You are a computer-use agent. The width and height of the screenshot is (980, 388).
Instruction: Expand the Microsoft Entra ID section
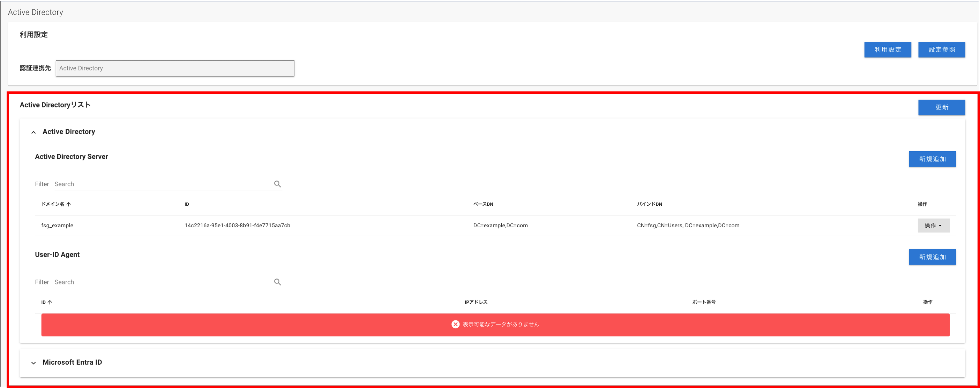33,363
